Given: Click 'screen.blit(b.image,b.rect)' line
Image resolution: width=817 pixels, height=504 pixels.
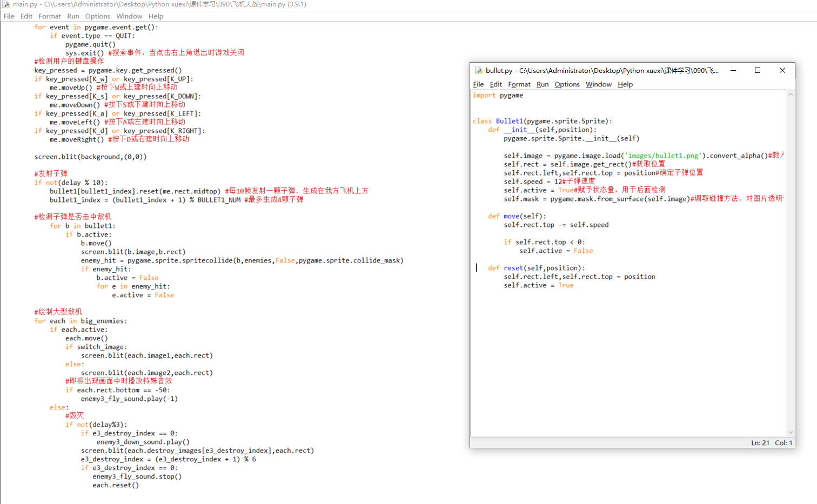Looking at the screenshot, I should (x=133, y=252).
